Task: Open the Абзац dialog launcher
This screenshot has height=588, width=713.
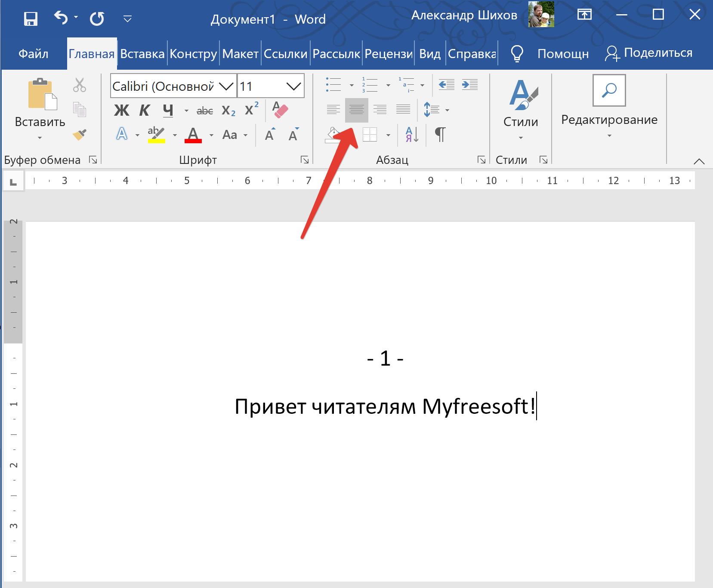Action: pyautogui.click(x=481, y=160)
